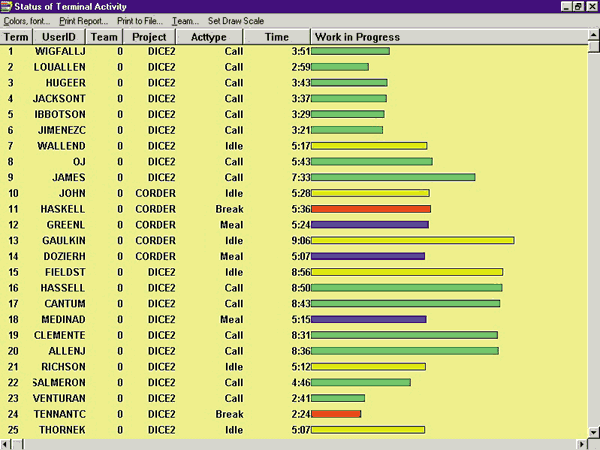Click GAULKIN's yellow idle progress bar
Image resolution: width=600 pixels, height=450 pixels.
pyautogui.click(x=412, y=240)
